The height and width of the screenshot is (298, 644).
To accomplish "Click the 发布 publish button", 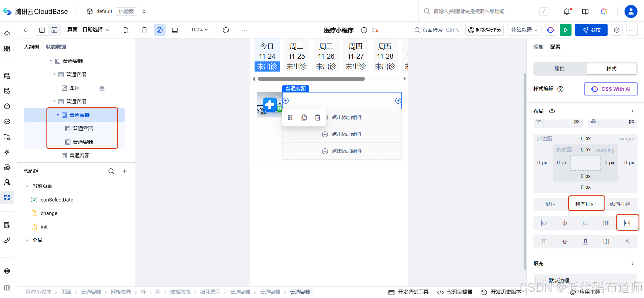I will coord(591,30).
